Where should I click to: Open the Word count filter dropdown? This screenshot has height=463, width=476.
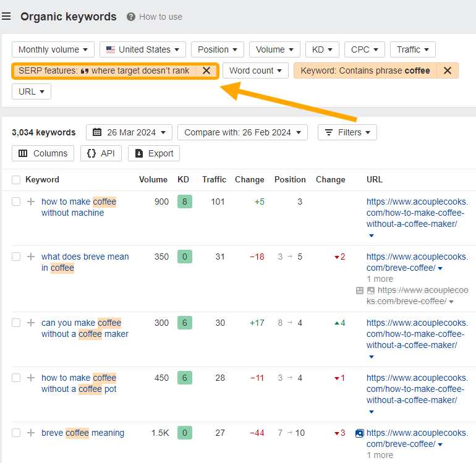[x=255, y=70]
